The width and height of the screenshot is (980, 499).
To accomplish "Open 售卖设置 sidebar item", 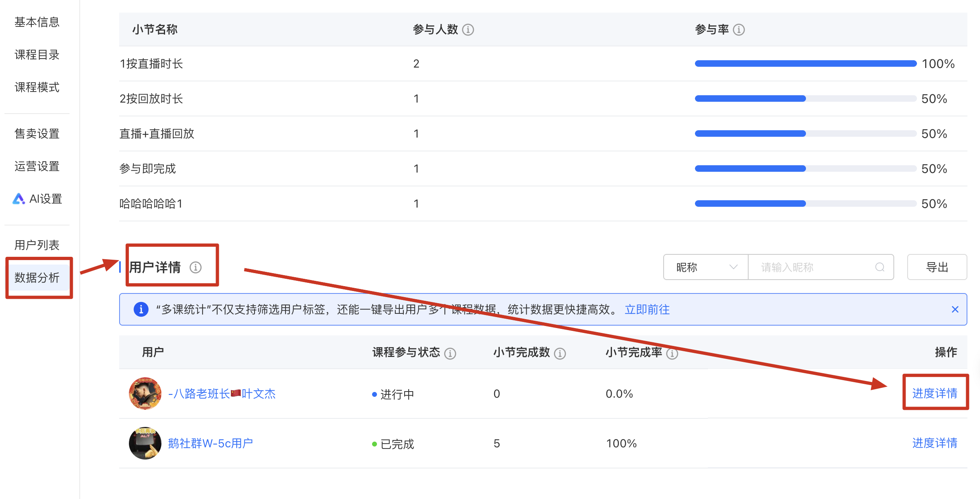I will pos(37,134).
